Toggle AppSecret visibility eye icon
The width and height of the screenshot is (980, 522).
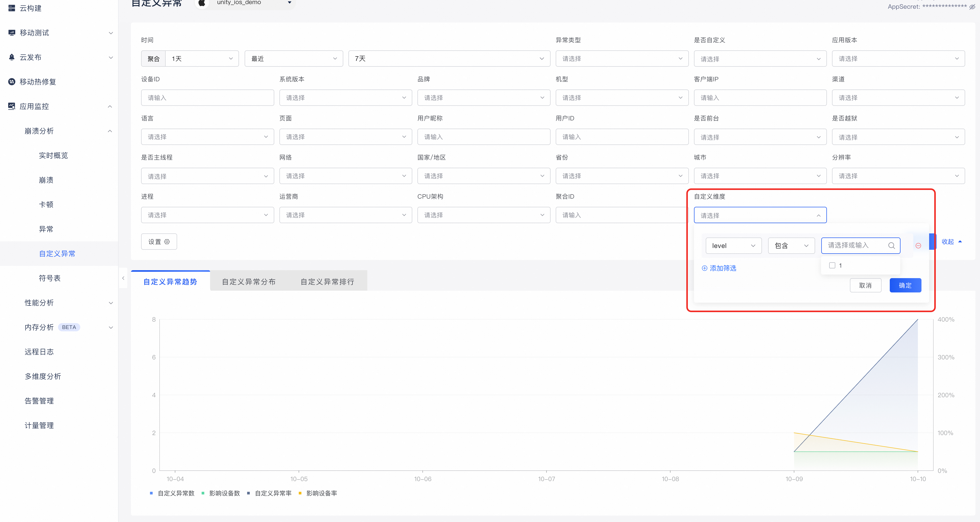point(972,7)
